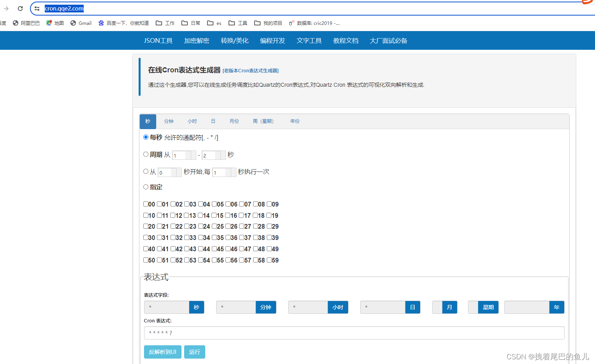Open the 我的项目 bookmark folder

[x=268, y=23]
